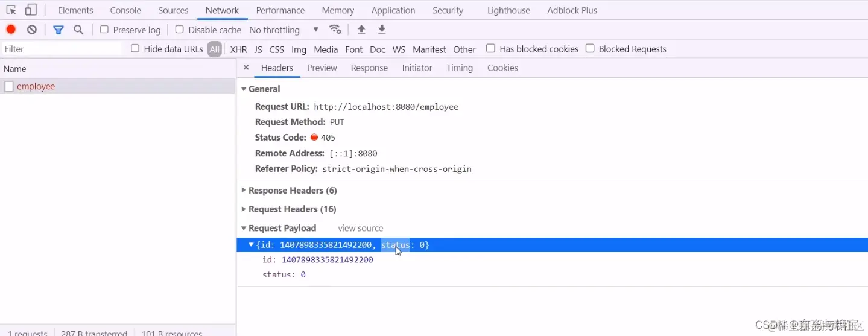Open Lighthouse panel tab
The width and height of the screenshot is (868, 336).
tap(508, 10)
